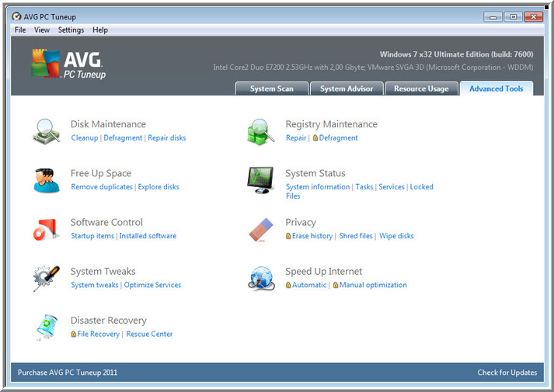Image resolution: width=554 pixels, height=392 pixels.
Task: Click the System Status monitor icon
Action: click(261, 180)
